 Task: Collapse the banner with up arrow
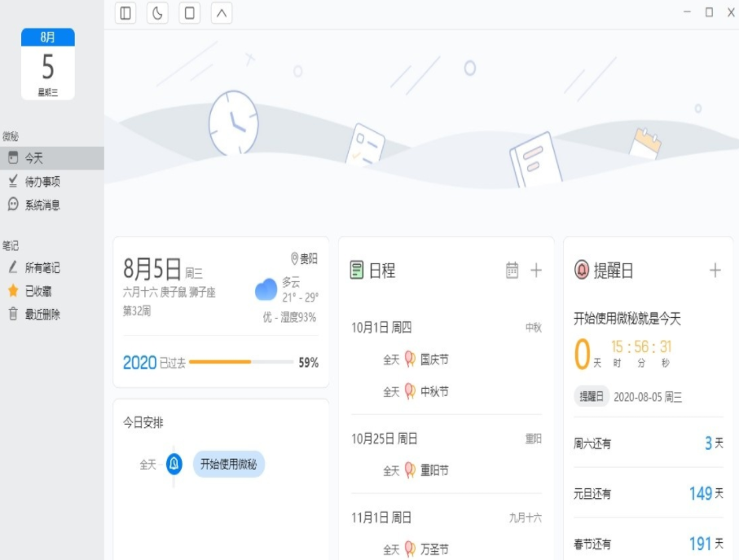coord(222,13)
